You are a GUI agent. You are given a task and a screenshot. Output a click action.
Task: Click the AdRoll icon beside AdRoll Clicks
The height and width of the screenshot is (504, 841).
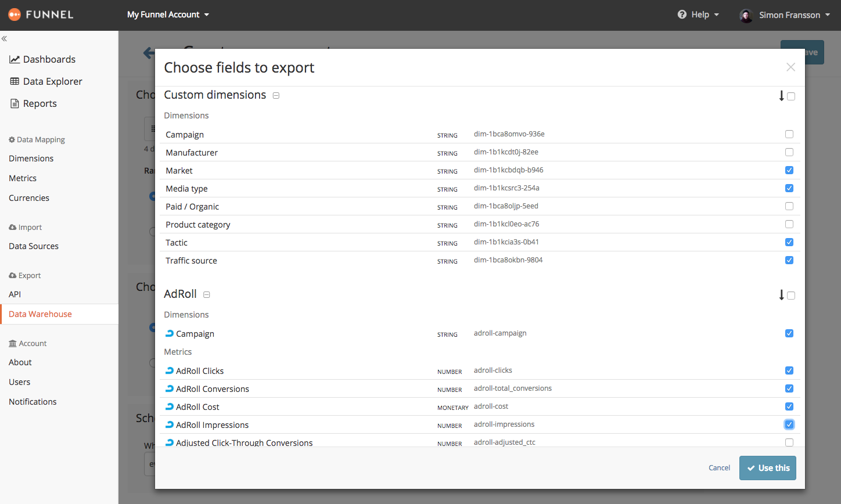click(170, 370)
